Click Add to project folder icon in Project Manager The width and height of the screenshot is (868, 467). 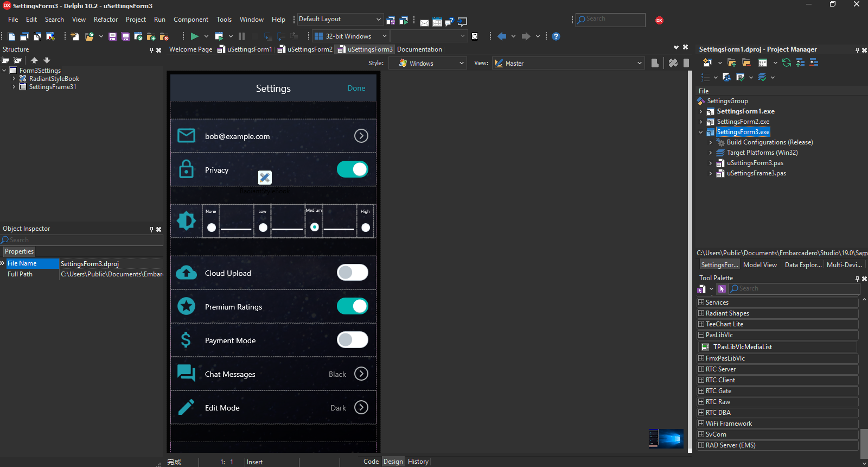coord(732,62)
